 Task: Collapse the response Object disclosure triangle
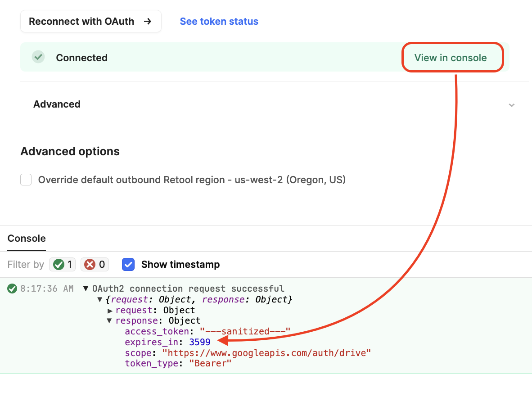click(110, 320)
